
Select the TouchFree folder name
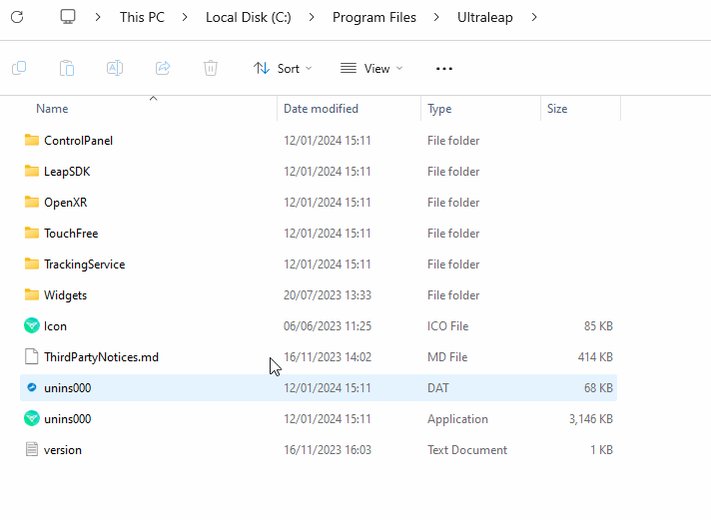pos(71,233)
